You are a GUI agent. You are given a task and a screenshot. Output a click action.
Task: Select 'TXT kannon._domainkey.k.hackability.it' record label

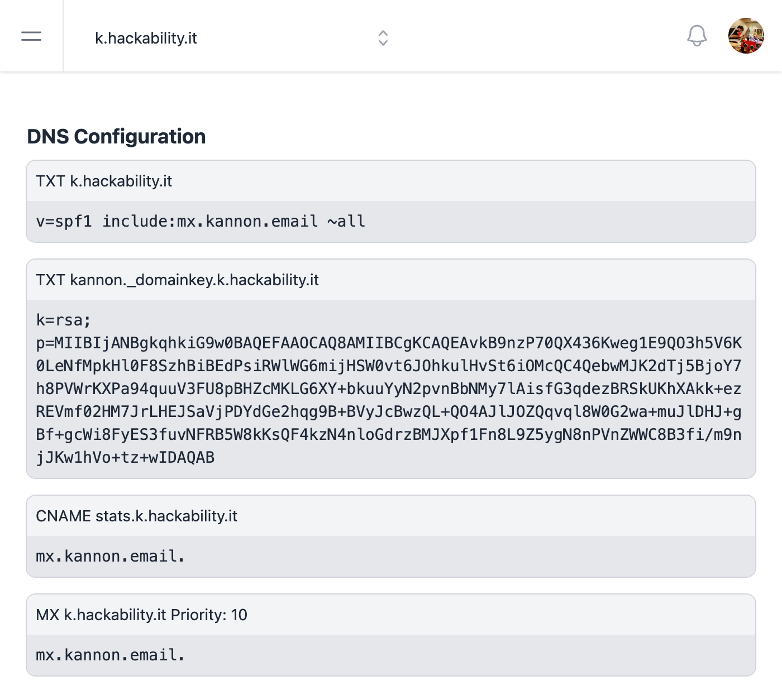click(177, 280)
